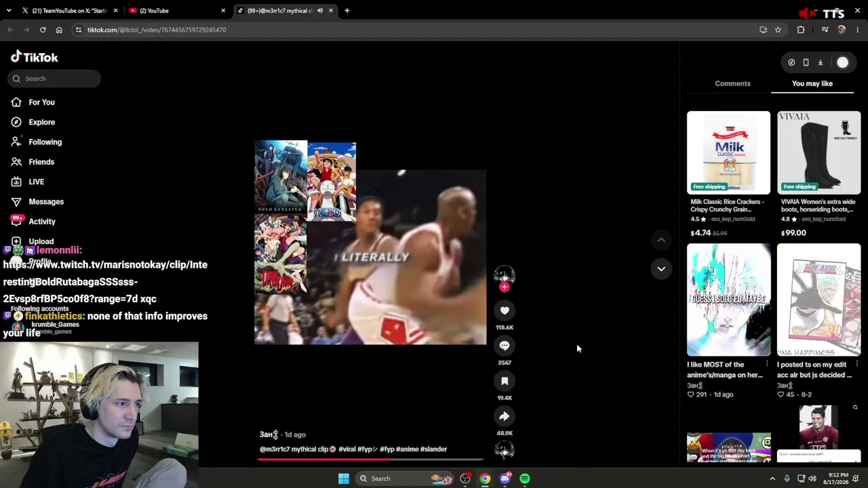Open comments via the speech bubble icon

coord(505,346)
